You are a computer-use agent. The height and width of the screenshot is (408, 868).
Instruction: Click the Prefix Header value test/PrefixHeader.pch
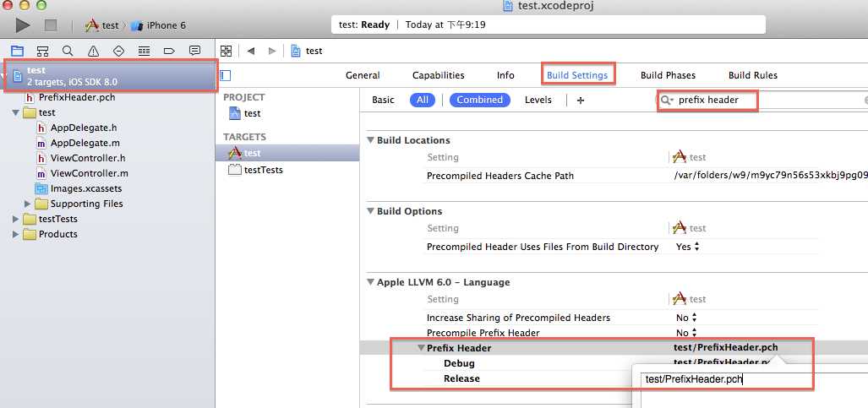(726, 348)
